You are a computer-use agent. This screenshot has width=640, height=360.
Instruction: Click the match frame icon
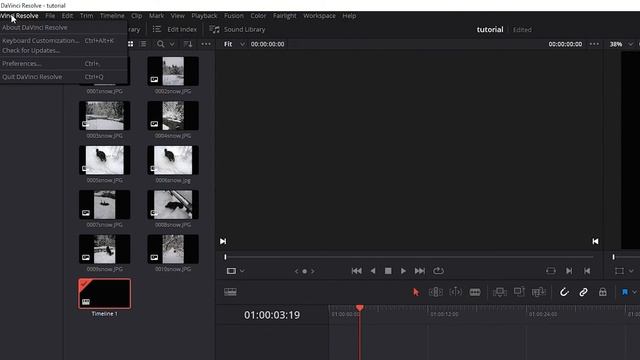pos(551,271)
